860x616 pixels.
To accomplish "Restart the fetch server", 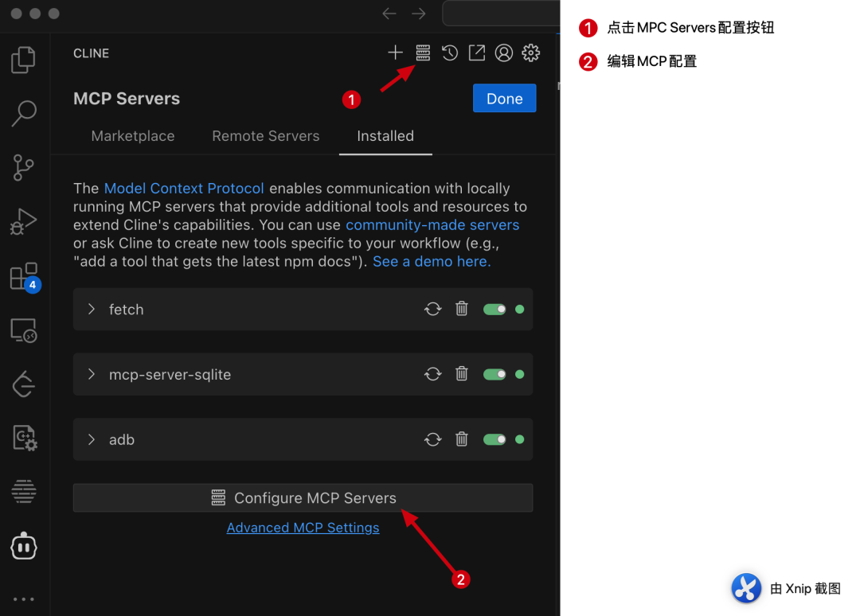I will [432, 309].
